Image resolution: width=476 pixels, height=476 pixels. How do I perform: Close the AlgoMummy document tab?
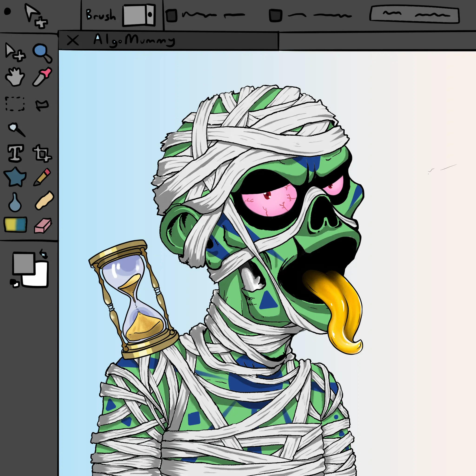pos(73,40)
